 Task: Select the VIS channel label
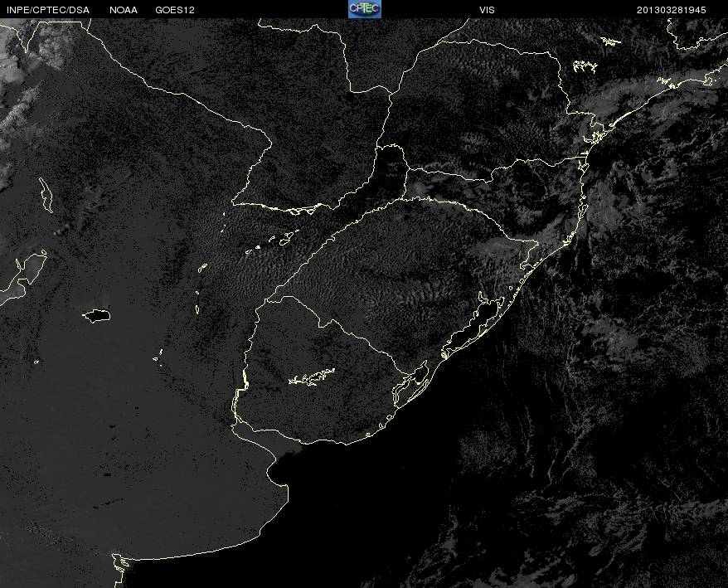(x=487, y=10)
